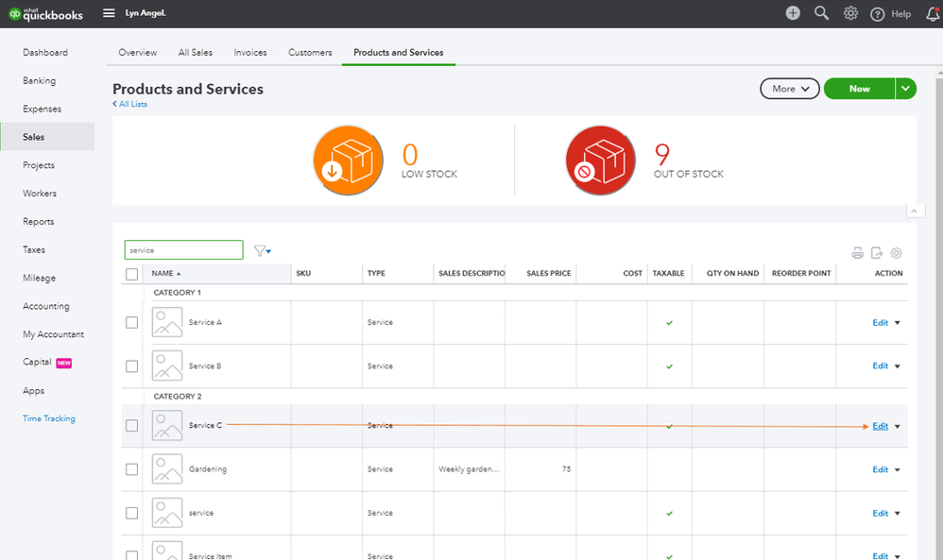Click the plus create icon

click(793, 13)
